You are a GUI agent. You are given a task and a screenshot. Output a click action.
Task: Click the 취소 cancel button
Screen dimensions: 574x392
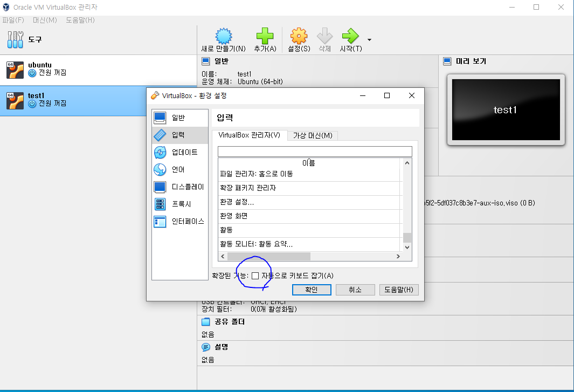(x=355, y=290)
